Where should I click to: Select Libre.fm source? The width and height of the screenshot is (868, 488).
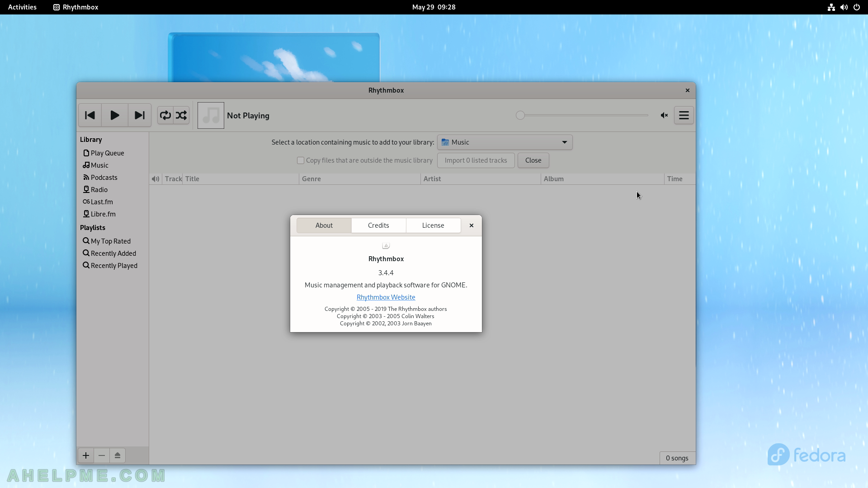coord(113,214)
